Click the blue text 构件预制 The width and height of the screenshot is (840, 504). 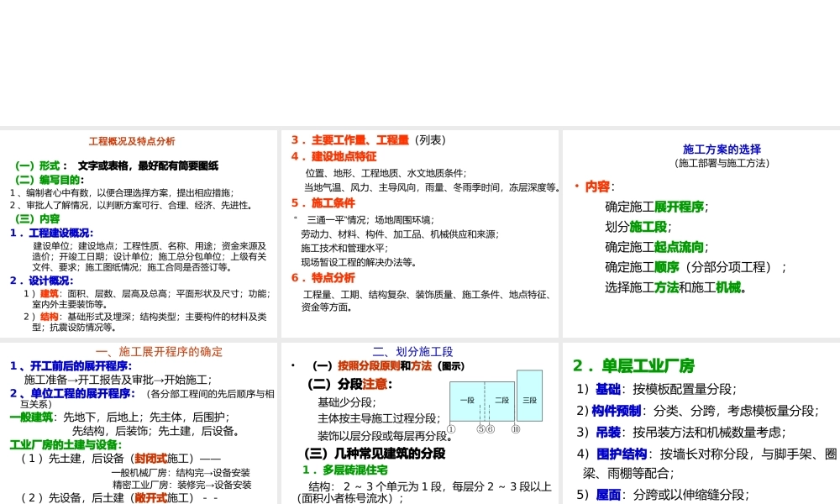point(617,411)
